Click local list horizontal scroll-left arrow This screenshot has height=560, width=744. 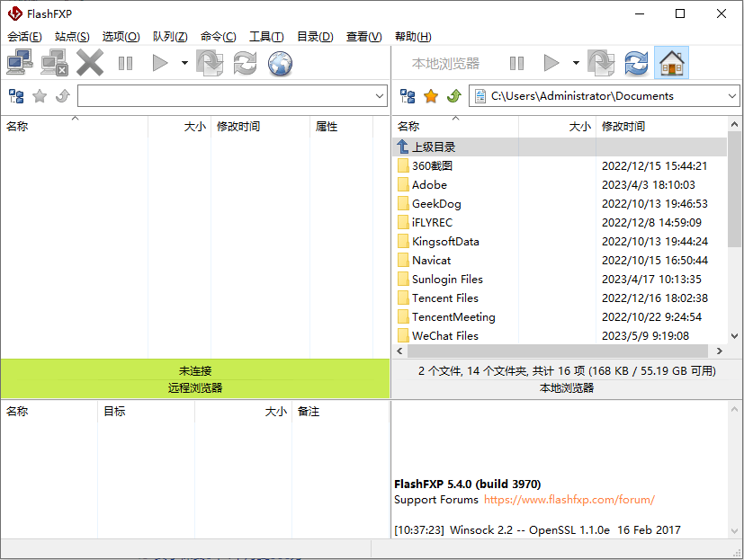(x=399, y=351)
